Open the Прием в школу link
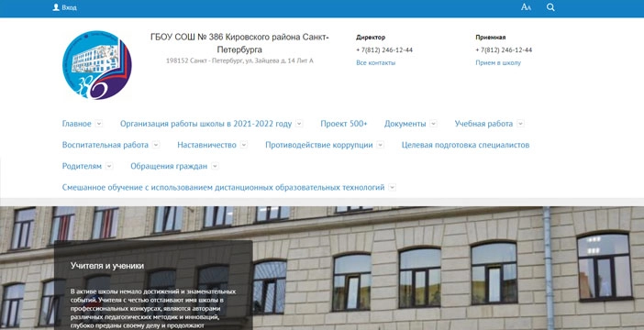Image resolution: width=644 pixels, height=330 pixels. pos(498,63)
